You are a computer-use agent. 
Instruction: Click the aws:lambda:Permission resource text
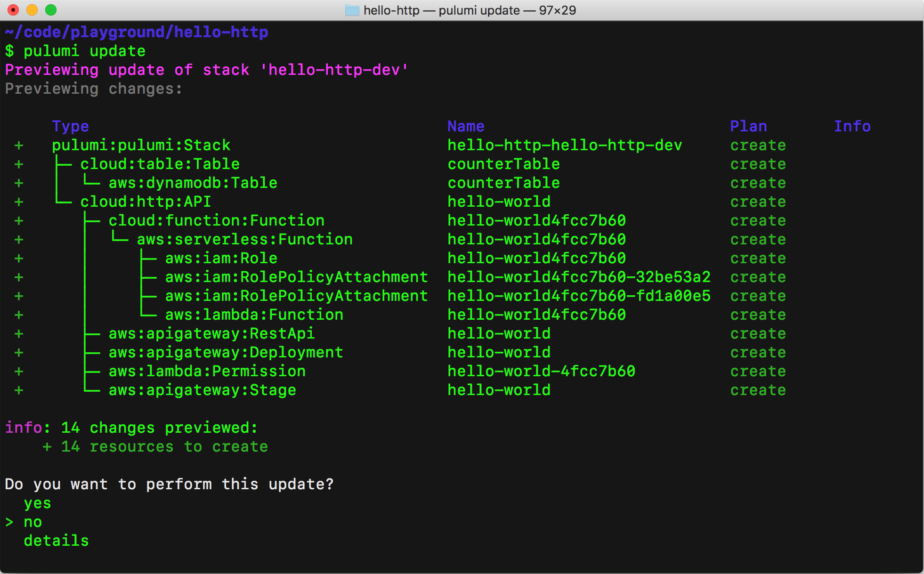tap(207, 372)
